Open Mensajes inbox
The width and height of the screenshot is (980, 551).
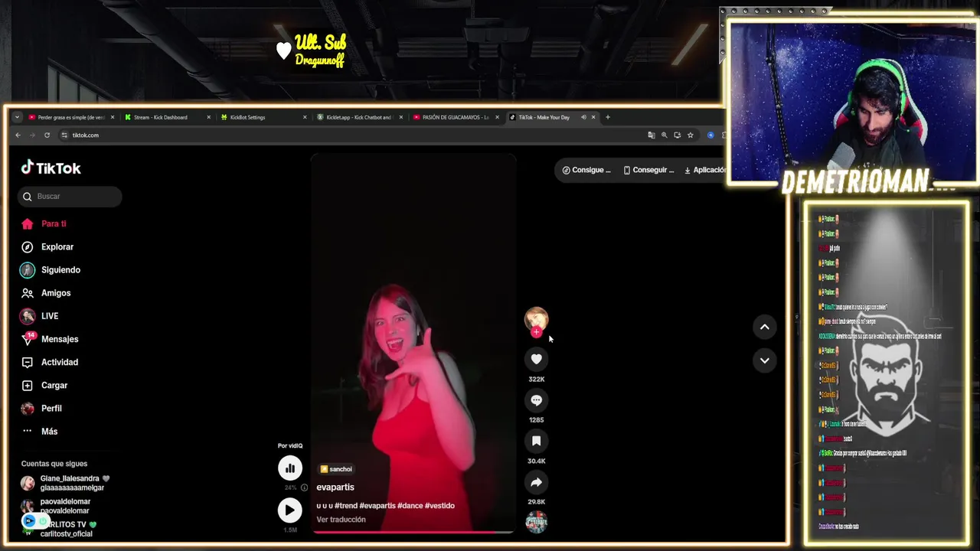pyautogui.click(x=60, y=339)
